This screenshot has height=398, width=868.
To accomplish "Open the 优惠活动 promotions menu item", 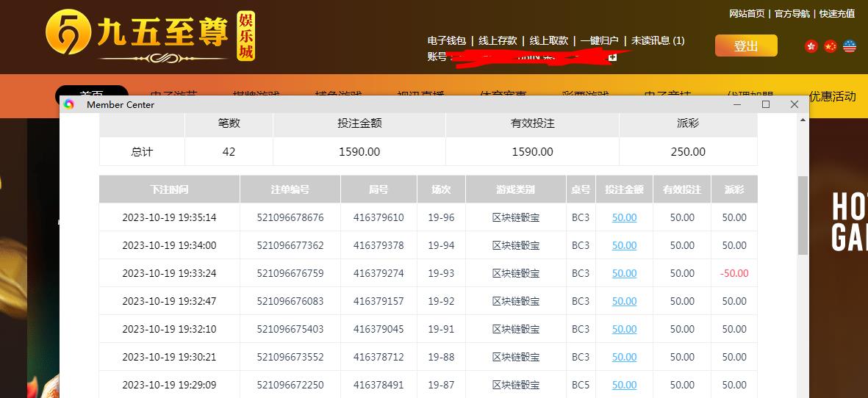I will coord(832,96).
